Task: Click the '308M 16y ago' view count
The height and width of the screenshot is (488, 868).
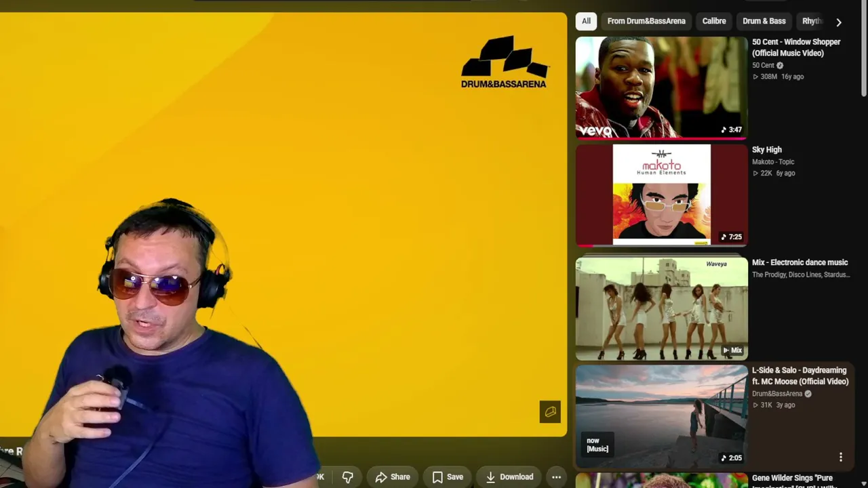Action: (778, 77)
